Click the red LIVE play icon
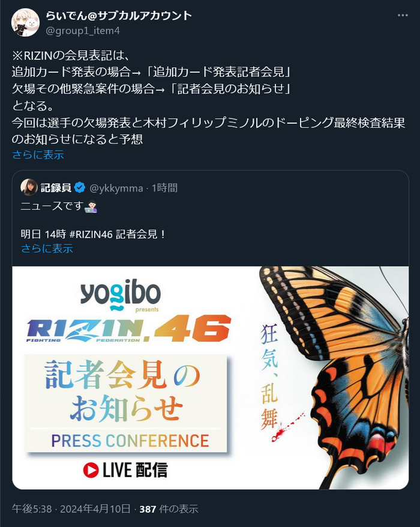This screenshot has width=420, height=527. point(91,470)
